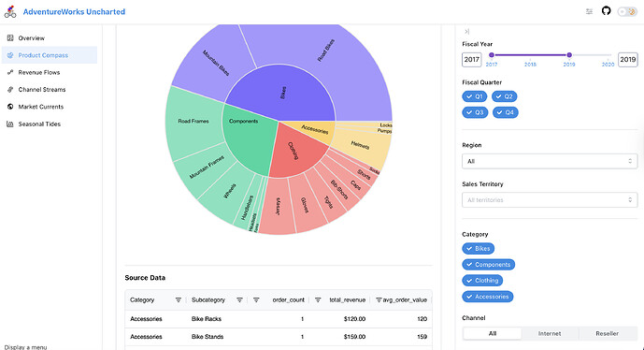Click the Market Currents globe icon
This screenshot has width=644, height=350.
10,107
